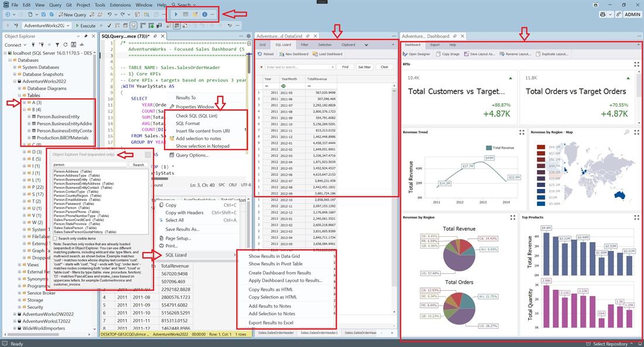Maximize the Top Products chart panel
The image size is (644, 347).
pos(636,217)
